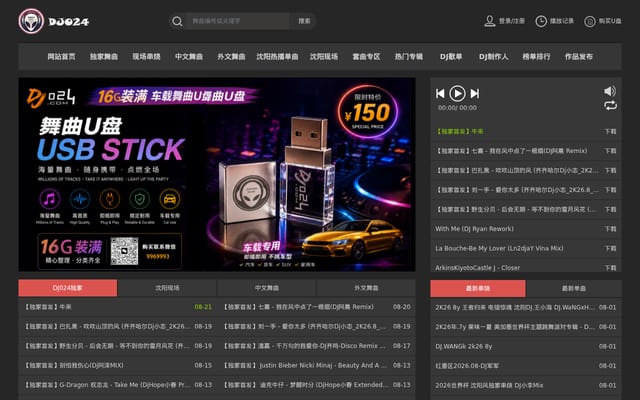This screenshot has width=640, height=400.
Task: Play the green highlighted first playlist track
Action: (x=460, y=131)
